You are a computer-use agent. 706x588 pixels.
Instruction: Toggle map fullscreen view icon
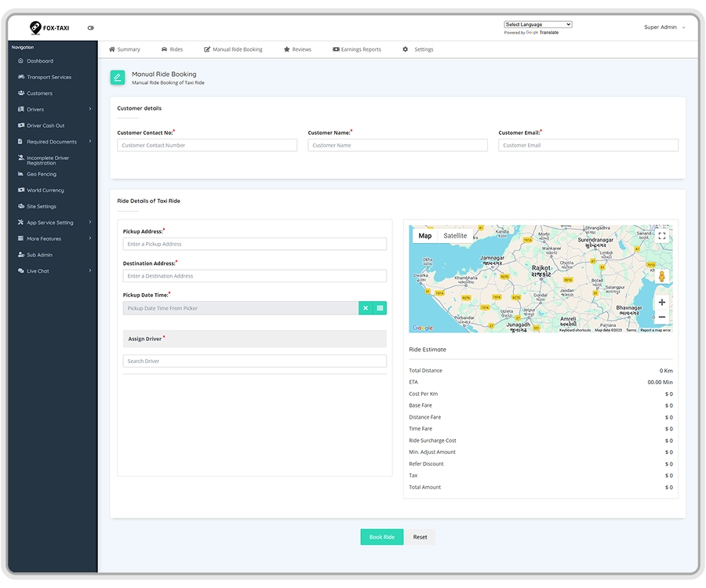coord(662,236)
